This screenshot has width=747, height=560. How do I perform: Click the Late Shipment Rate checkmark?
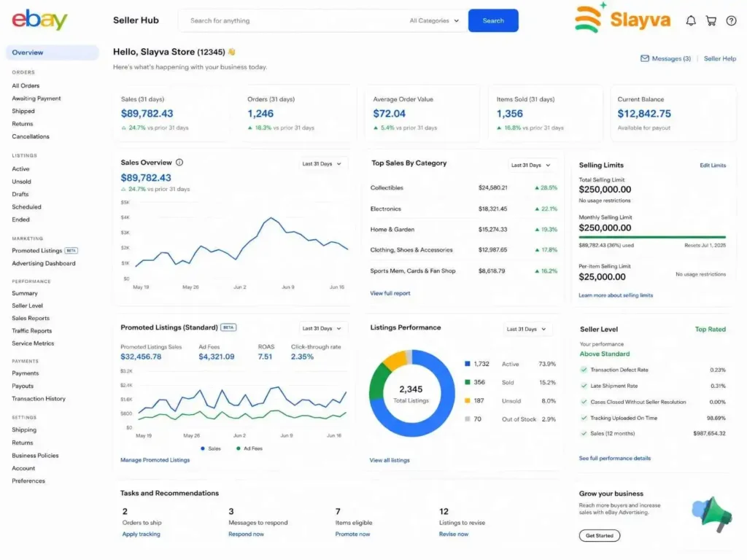pyautogui.click(x=584, y=386)
